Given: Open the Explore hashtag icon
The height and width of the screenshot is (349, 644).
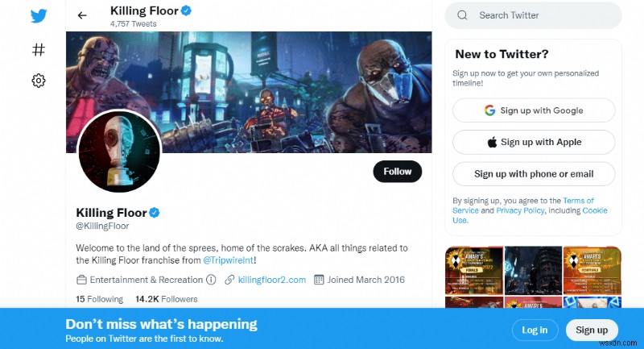Looking at the screenshot, I should pyautogui.click(x=38, y=49).
